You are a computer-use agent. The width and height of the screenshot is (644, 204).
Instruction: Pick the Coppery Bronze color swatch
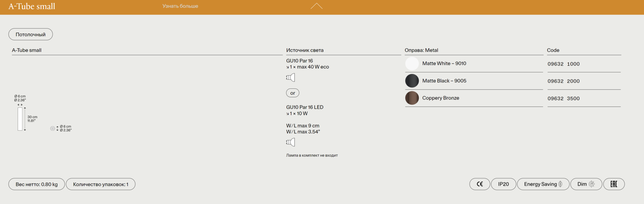click(412, 98)
